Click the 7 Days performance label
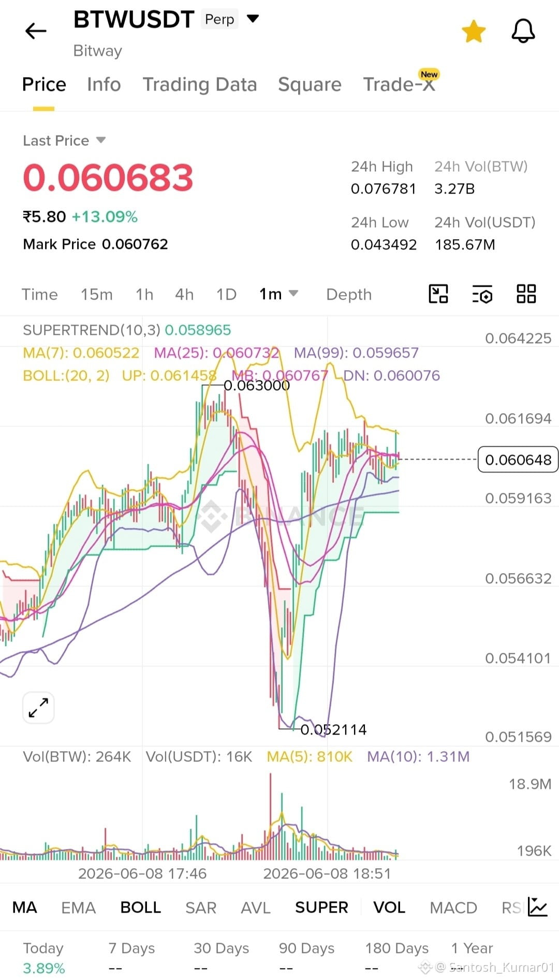Image resolution: width=559 pixels, height=980 pixels. 131,948
